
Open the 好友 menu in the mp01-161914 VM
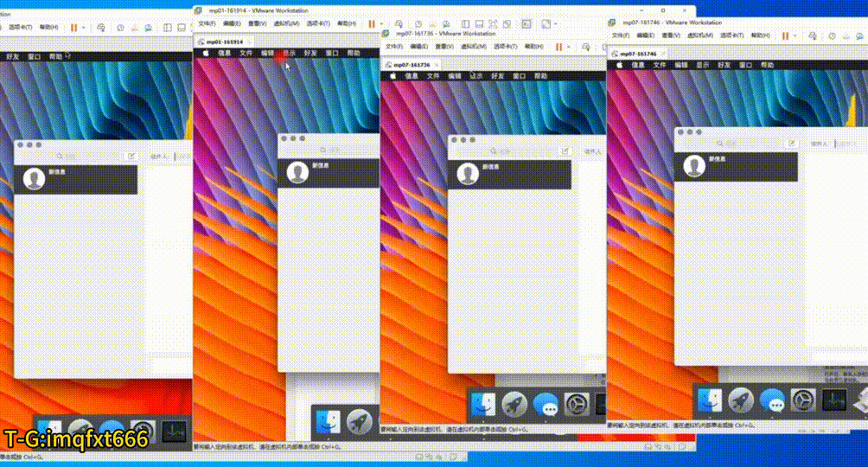(310, 53)
